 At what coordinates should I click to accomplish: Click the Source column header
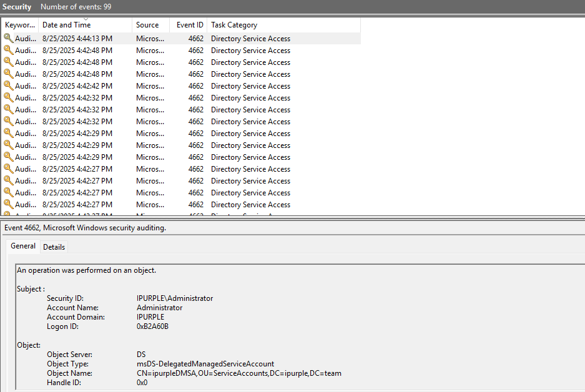click(x=147, y=25)
